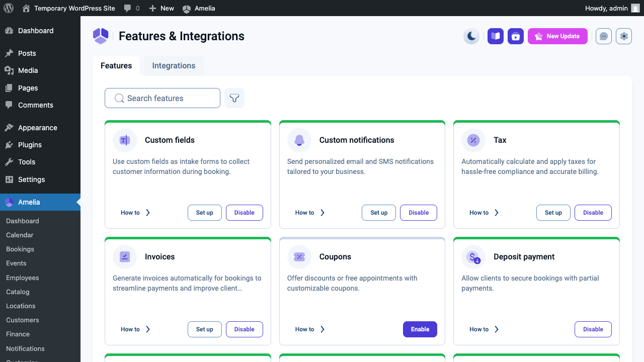The width and height of the screenshot is (644, 362).
Task: Set up the Tax feature
Action: (553, 213)
